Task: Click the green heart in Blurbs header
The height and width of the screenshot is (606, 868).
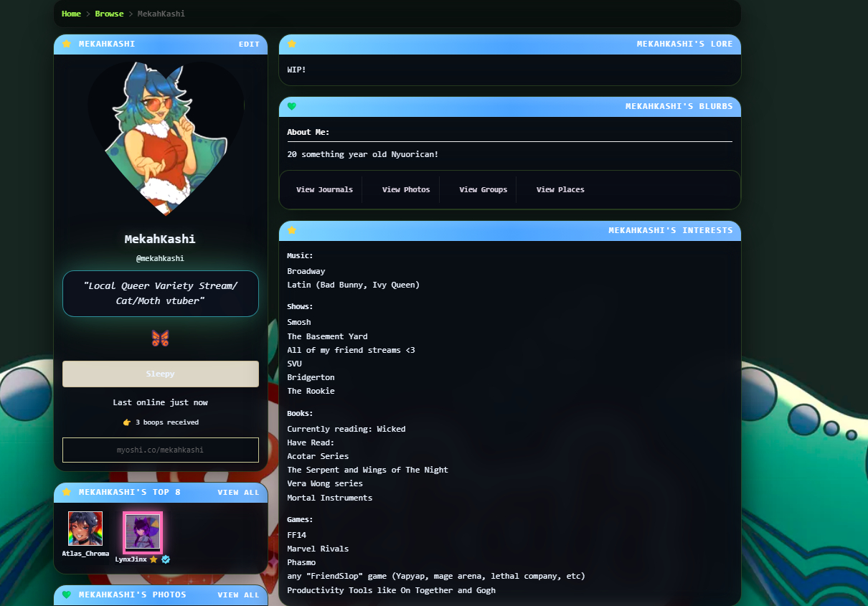Action: coord(292,106)
